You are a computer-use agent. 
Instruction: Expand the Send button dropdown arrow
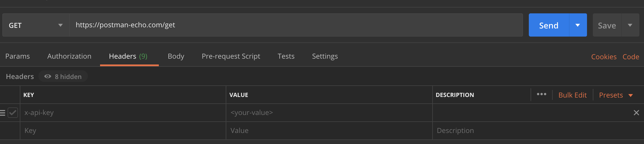[x=578, y=25]
